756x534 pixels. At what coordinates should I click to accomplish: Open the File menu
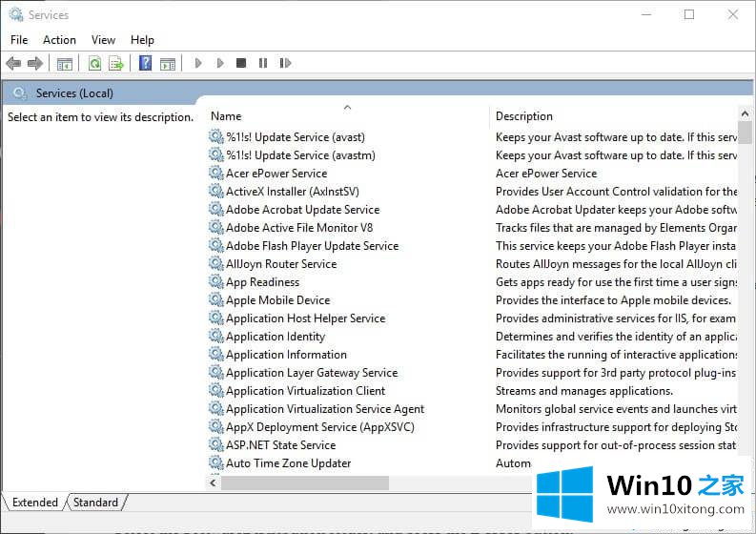pos(19,40)
